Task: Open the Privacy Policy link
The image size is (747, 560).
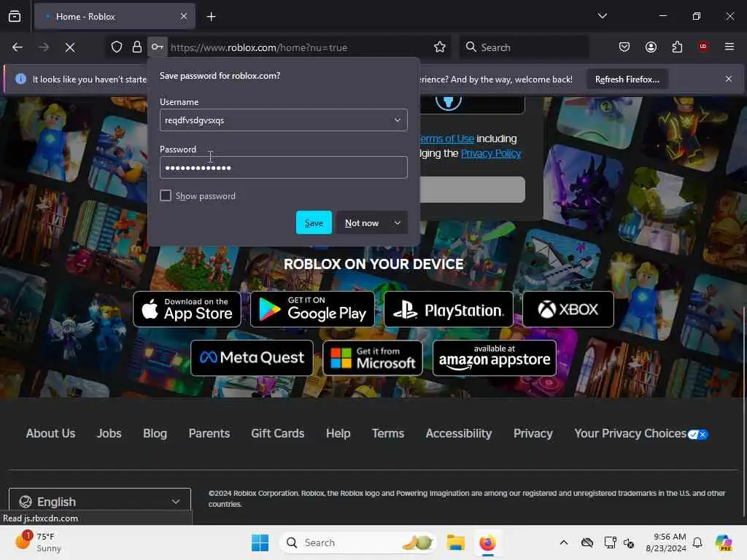Action: [x=491, y=153]
